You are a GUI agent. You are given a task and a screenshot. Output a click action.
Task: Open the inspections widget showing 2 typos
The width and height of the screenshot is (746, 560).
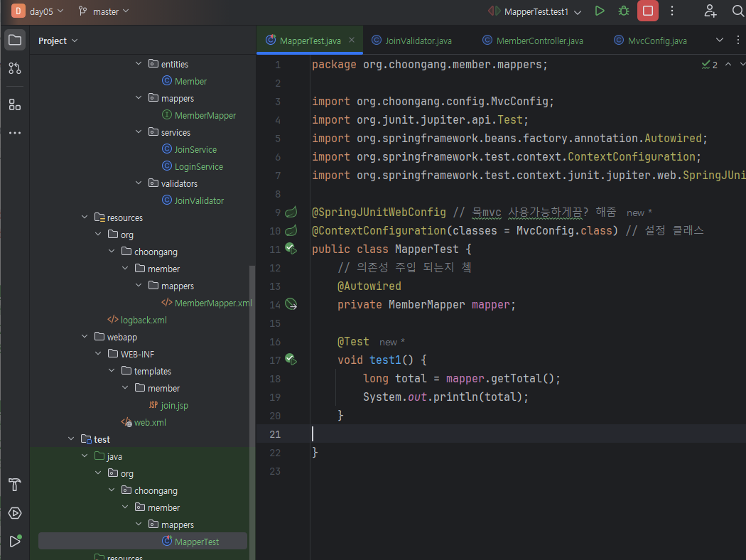709,65
